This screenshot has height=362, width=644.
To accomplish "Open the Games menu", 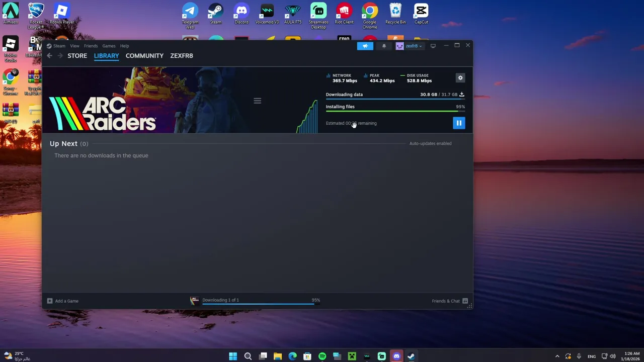I will [109, 46].
